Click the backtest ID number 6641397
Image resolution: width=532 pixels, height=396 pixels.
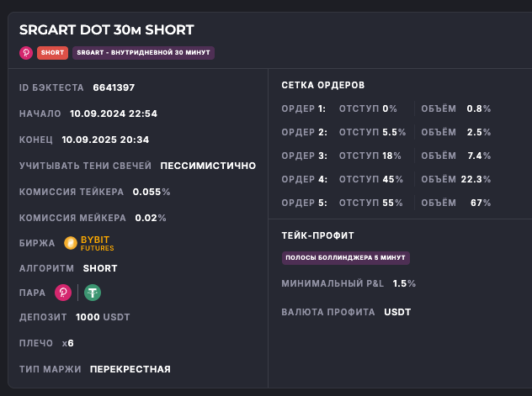pyautogui.click(x=114, y=87)
